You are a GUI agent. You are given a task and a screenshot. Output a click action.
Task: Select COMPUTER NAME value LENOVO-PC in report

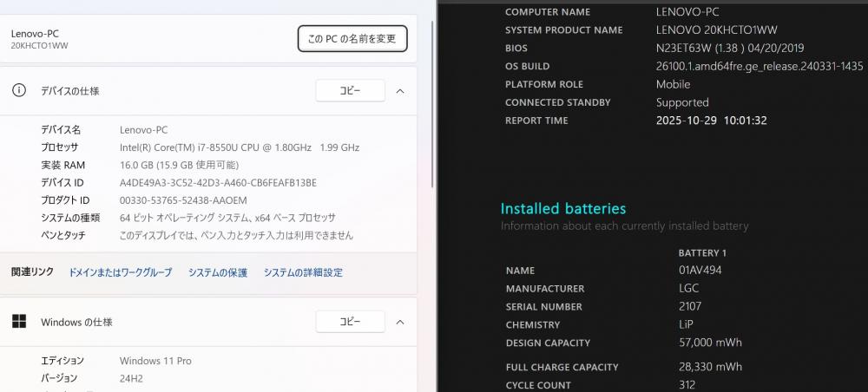point(687,11)
